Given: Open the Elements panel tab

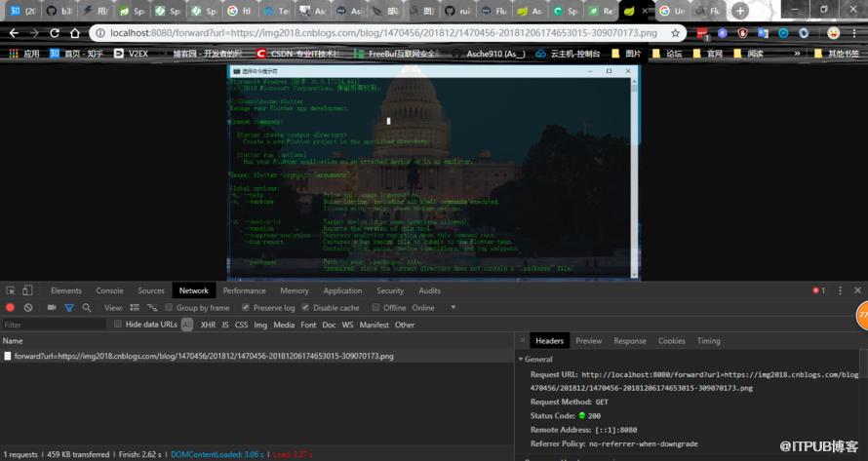Looking at the screenshot, I should click(x=66, y=290).
